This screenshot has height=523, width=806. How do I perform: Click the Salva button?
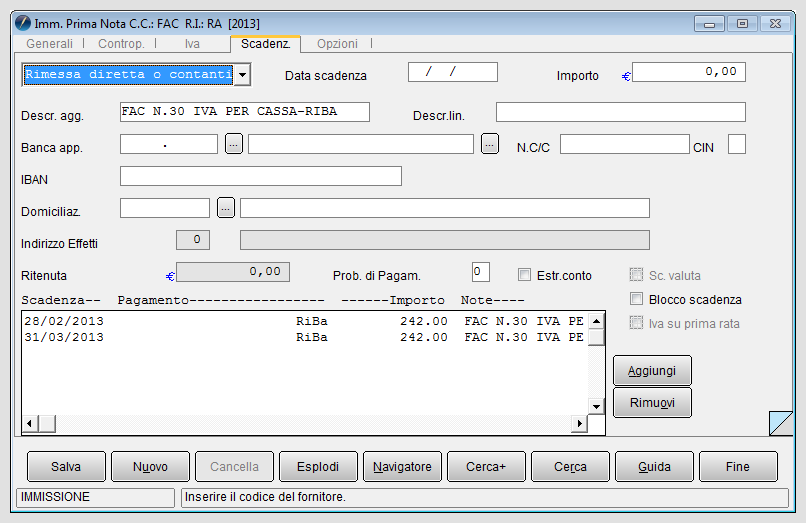pos(66,466)
